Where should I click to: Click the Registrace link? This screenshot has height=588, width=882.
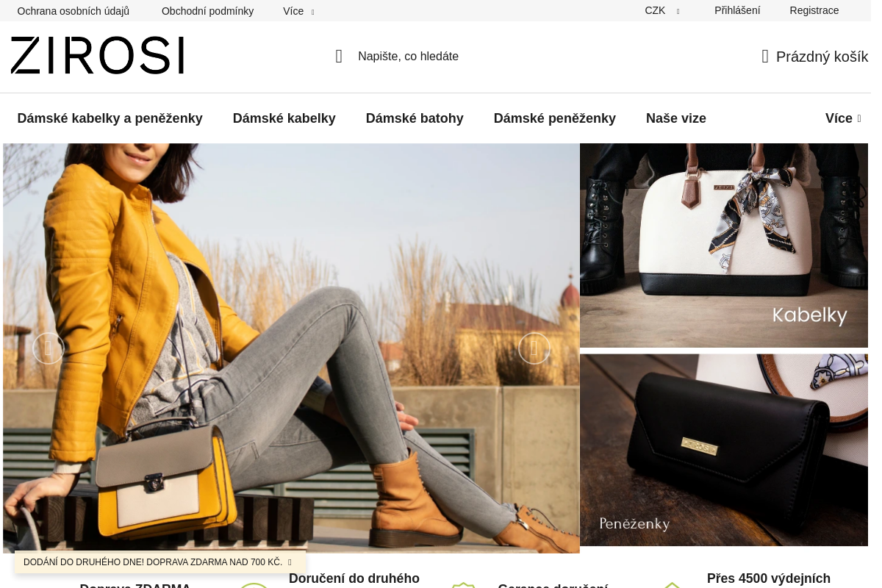tap(814, 10)
